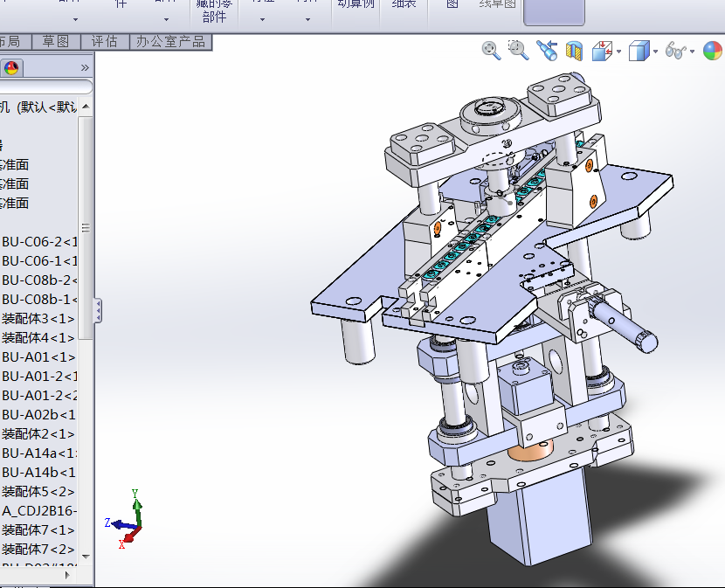Click the feature tree scroll-down arrow

(86, 555)
